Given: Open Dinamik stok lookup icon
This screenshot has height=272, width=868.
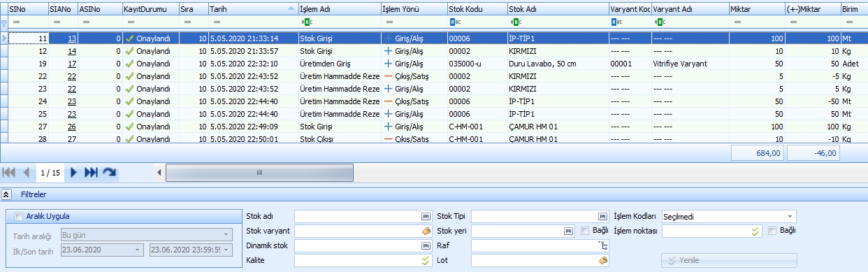Looking at the screenshot, I should tap(426, 245).
